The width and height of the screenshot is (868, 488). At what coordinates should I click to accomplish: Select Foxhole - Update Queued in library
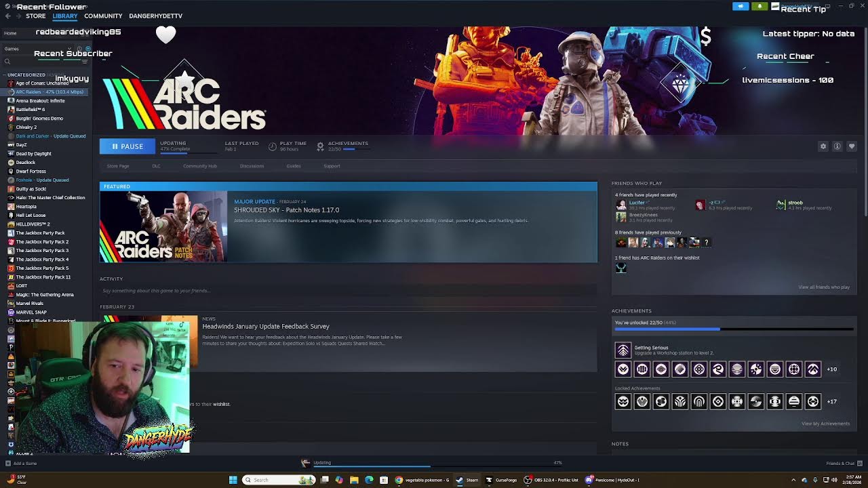coord(42,180)
